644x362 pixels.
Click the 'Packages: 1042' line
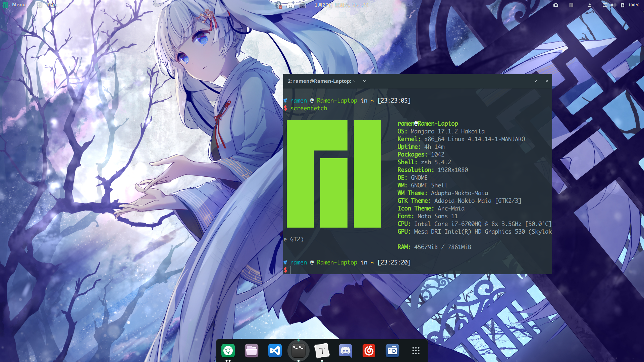click(421, 155)
